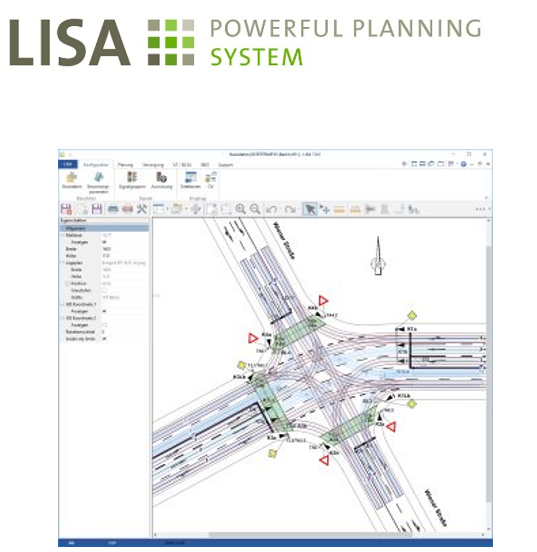The width and height of the screenshot is (537, 552).
Task: Click the Basisdaten ribbon icon
Action: click(x=72, y=180)
